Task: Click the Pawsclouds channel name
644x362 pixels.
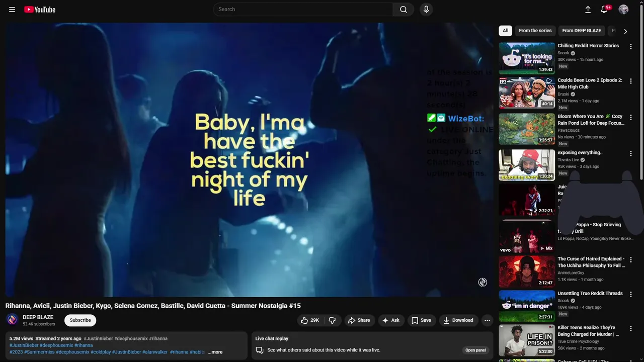Action: point(569,130)
